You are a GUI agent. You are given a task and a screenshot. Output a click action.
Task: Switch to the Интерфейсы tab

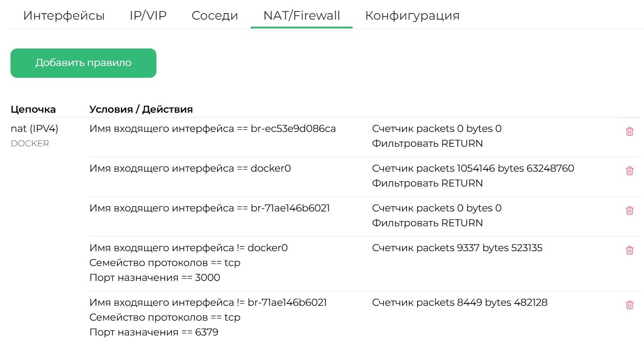(64, 15)
